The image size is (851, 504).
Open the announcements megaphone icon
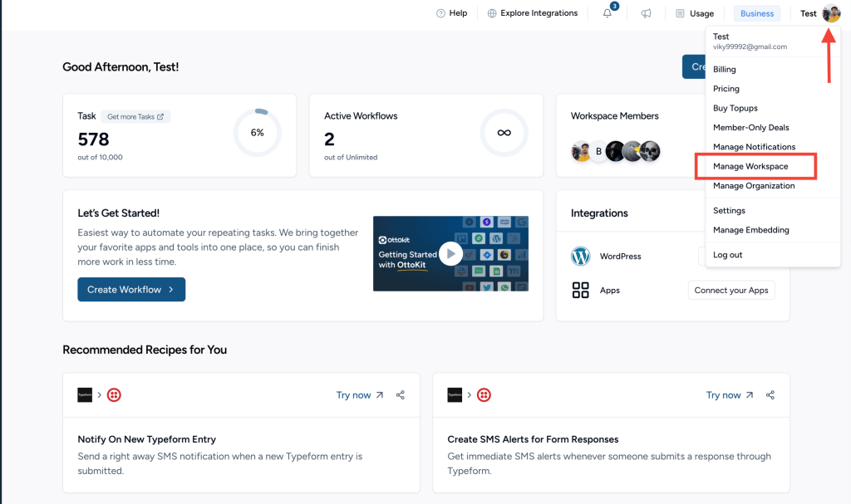point(646,13)
